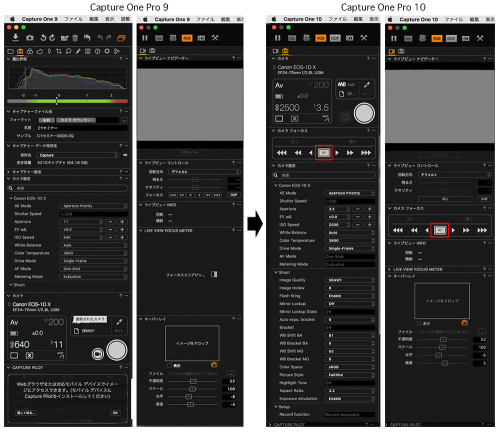Collapse CAPTURE PILOT section, Capture One 9 histogram window
500x432 pixels.
[x=8, y=367]
